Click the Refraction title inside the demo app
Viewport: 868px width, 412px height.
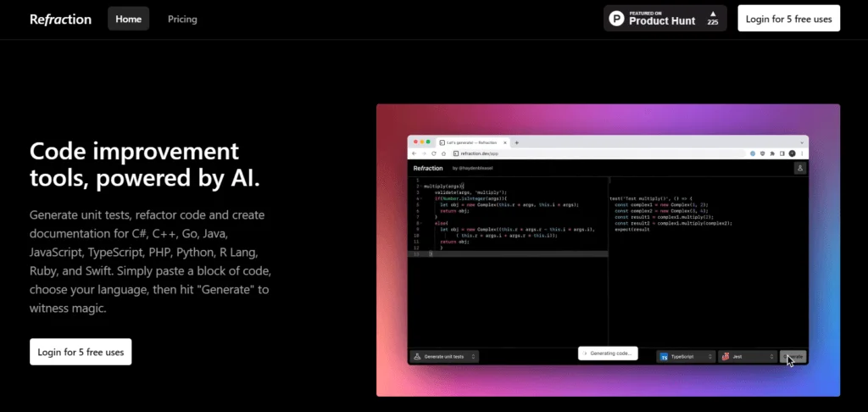pyautogui.click(x=428, y=168)
